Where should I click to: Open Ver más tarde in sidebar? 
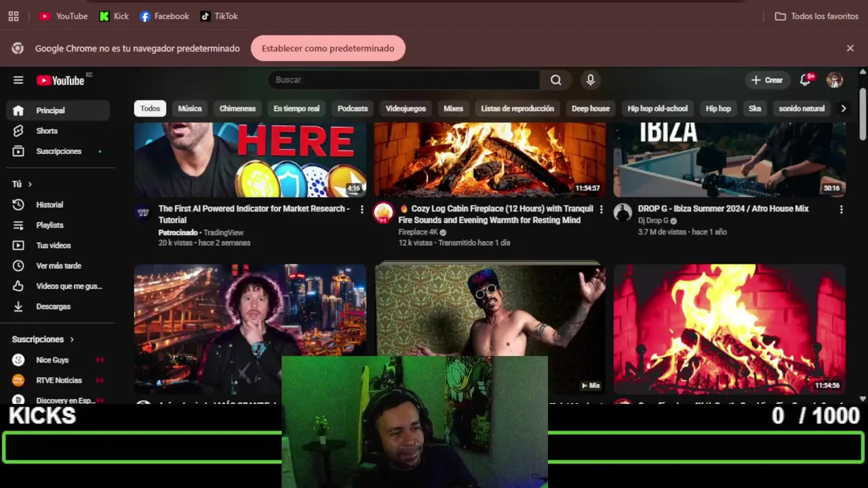(58, 266)
